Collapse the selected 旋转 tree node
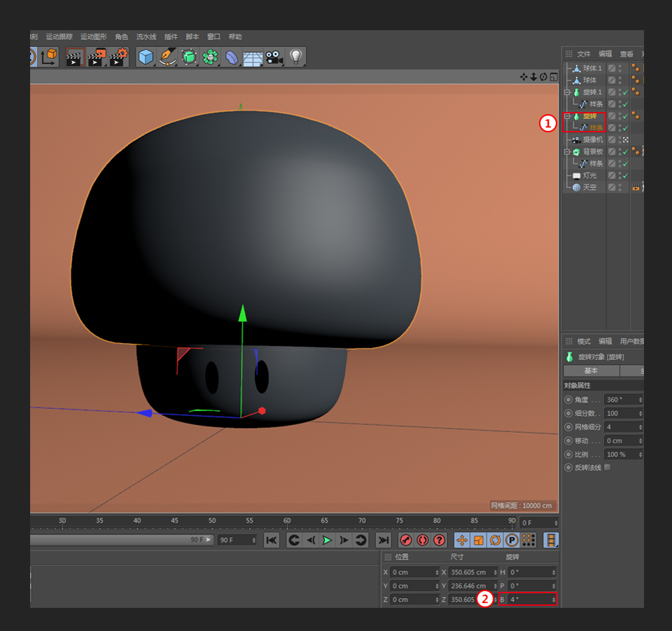 (x=568, y=116)
